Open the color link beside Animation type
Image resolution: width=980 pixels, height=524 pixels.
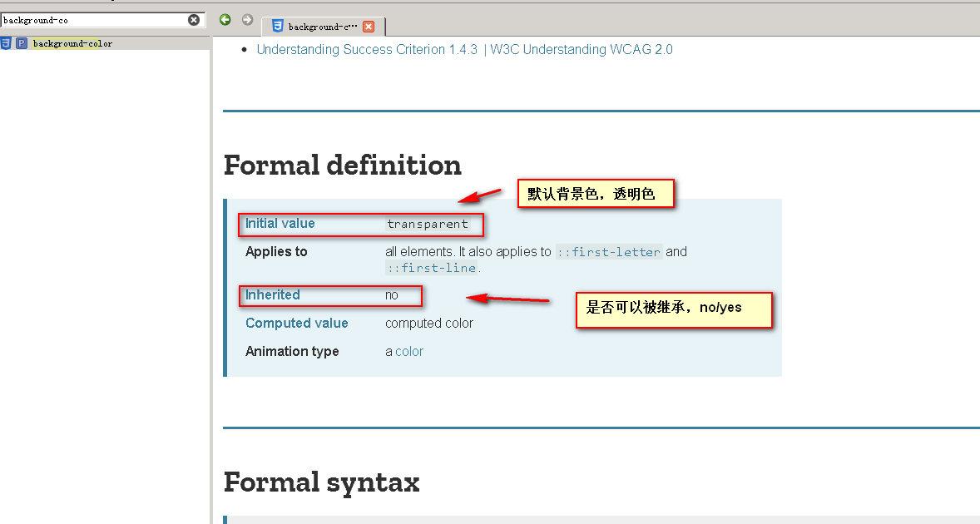[x=409, y=352]
